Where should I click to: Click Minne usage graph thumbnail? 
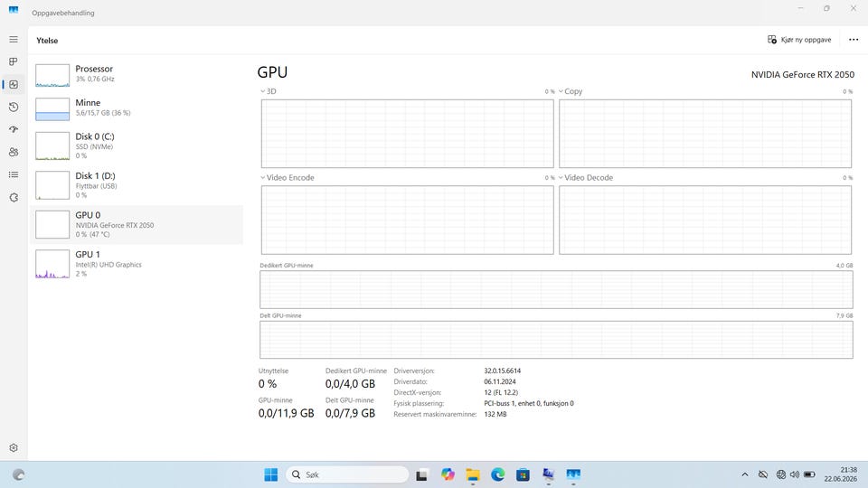(52, 109)
